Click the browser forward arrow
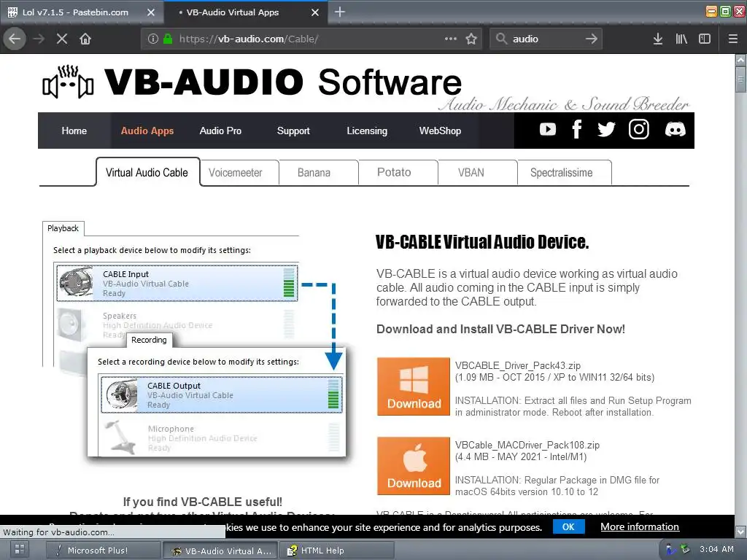The width and height of the screenshot is (747, 560). (x=39, y=39)
